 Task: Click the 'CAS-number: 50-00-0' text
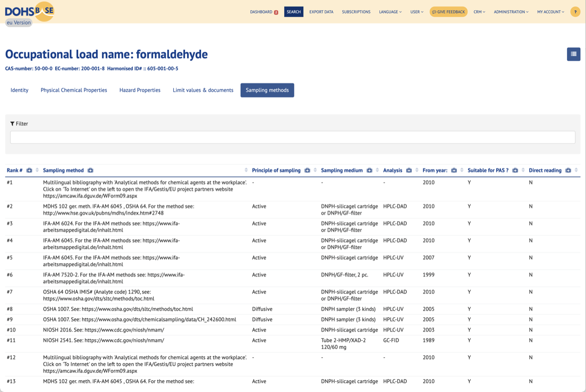[x=29, y=69]
